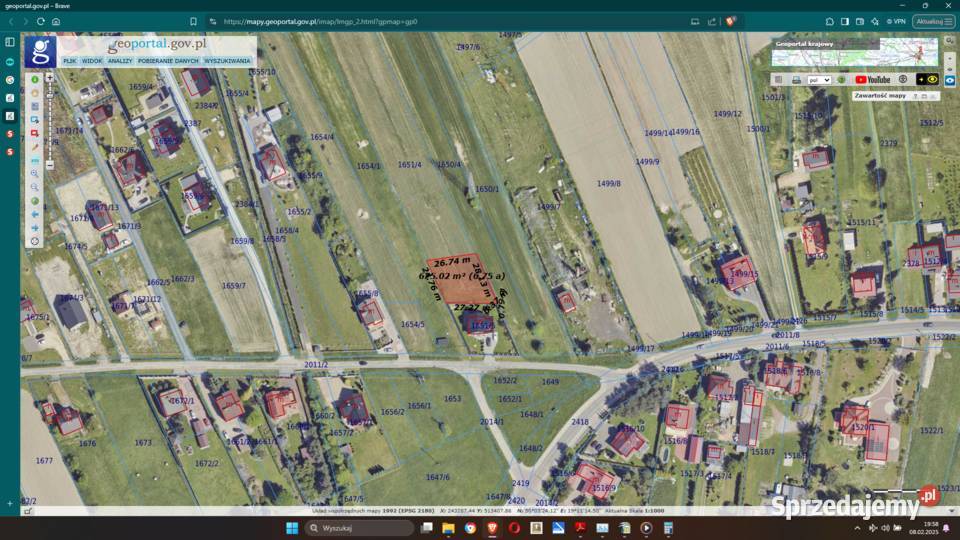Viewport: 960px width, 540px height.
Task: Click the map zoom level slider handle
Action: click(50, 96)
